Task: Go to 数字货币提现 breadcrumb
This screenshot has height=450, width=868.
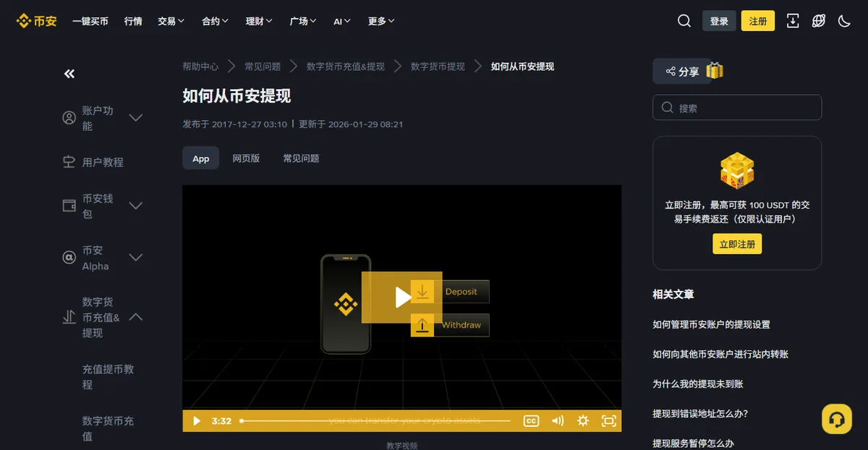Action: 438,66
